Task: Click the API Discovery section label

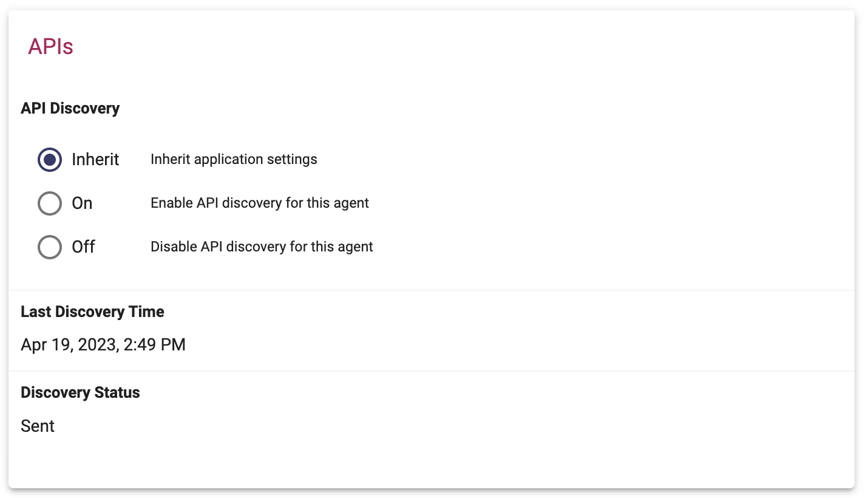Action: [x=70, y=109]
